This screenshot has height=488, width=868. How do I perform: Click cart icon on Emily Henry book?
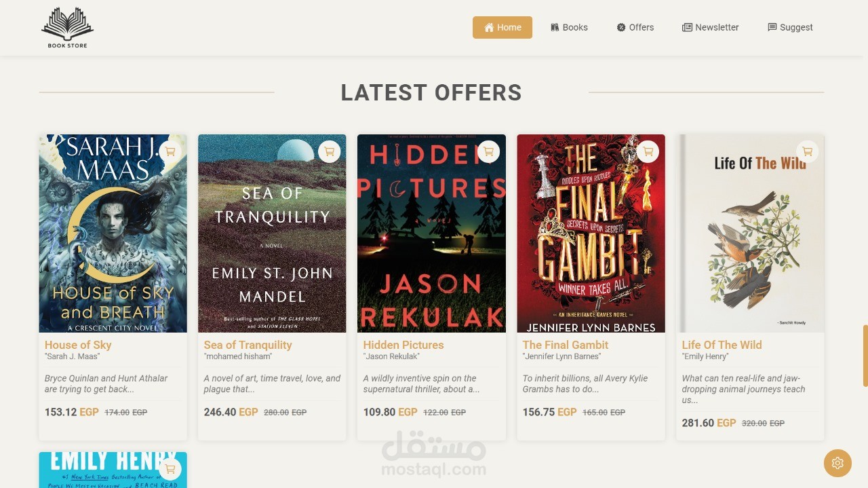click(170, 469)
